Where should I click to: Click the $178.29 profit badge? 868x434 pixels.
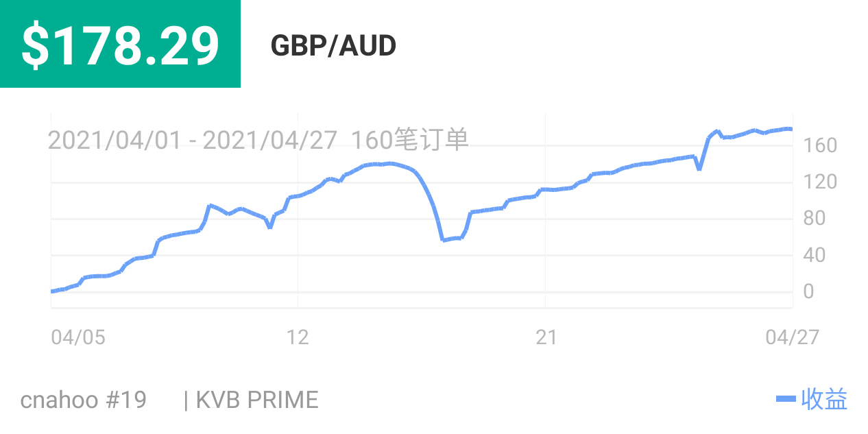click(120, 44)
